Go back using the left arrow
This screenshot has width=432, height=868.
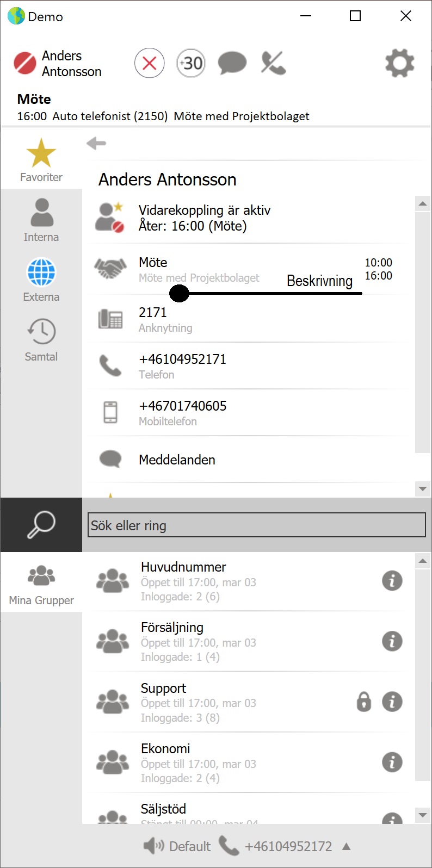tap(96, 143)
